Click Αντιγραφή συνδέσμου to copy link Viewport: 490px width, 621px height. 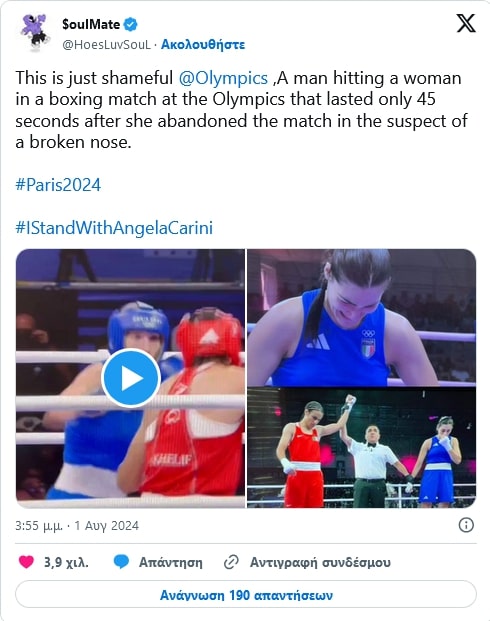[320, 562]
